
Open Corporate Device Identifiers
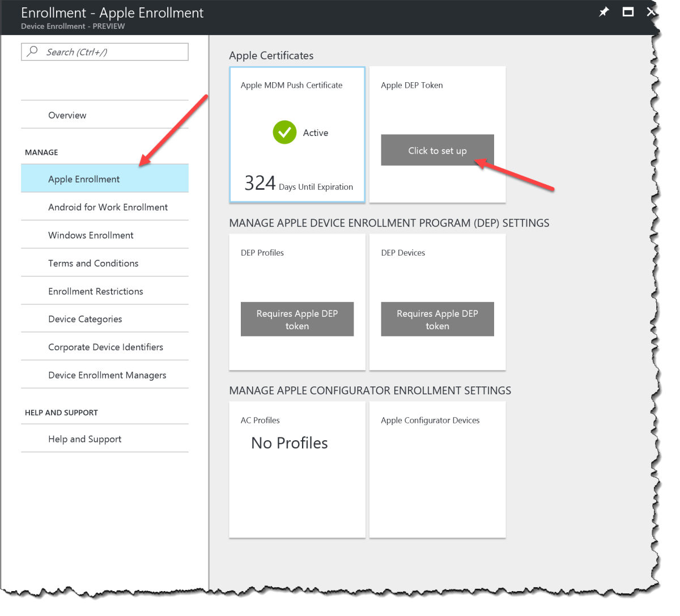point(106,346)
